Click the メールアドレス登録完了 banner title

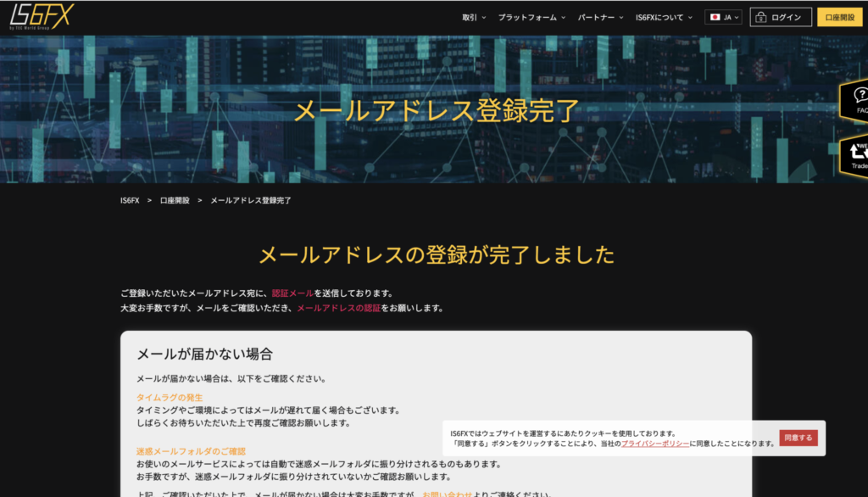437,111
